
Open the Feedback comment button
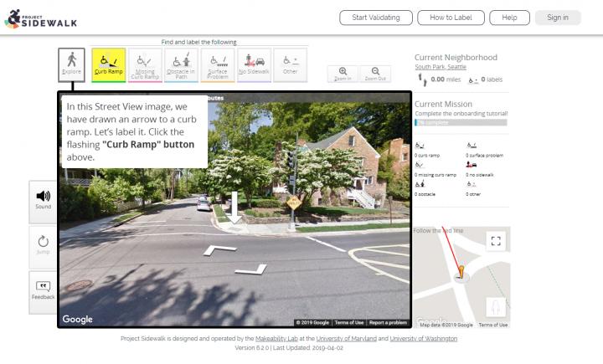coord(43,290)
